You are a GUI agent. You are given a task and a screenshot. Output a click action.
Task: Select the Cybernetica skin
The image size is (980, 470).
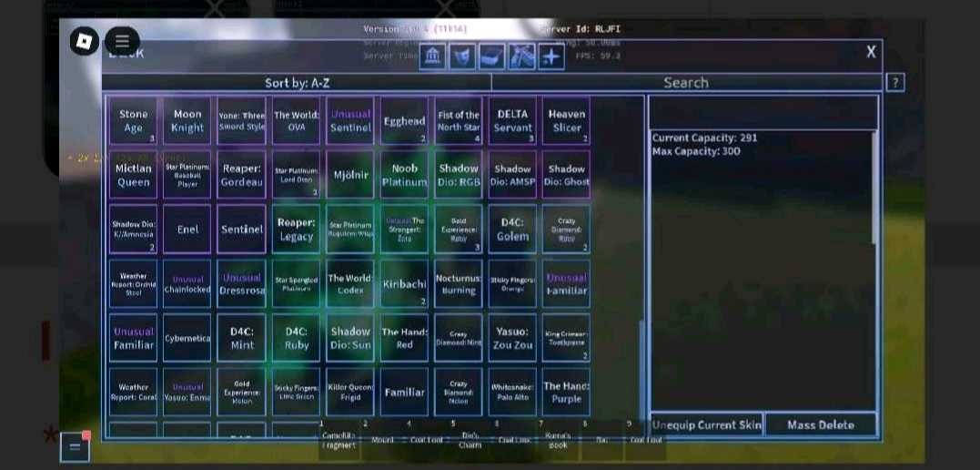pyautogui.click(x=187, y=338)
